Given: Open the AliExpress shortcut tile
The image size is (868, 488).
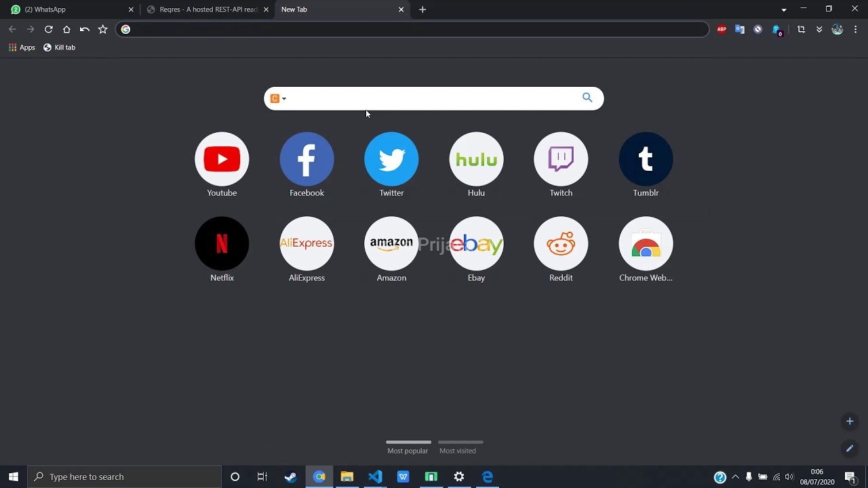Looking at the screenshot, I should [x=307, y=249].
